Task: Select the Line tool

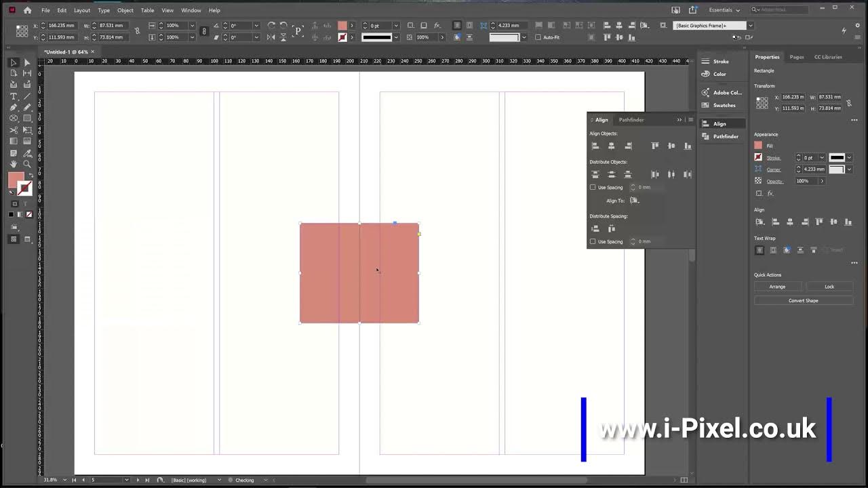Action: [x=27, y=96]
